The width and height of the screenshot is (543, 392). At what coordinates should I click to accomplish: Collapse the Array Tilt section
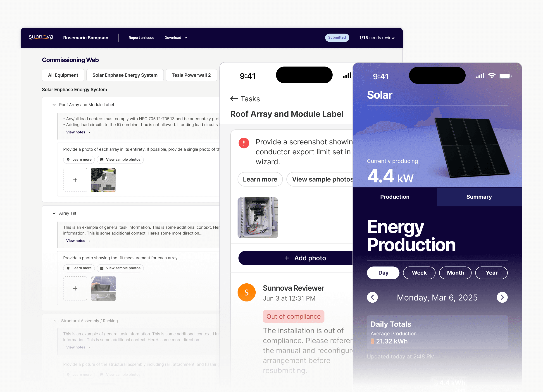tap(54, 213)
